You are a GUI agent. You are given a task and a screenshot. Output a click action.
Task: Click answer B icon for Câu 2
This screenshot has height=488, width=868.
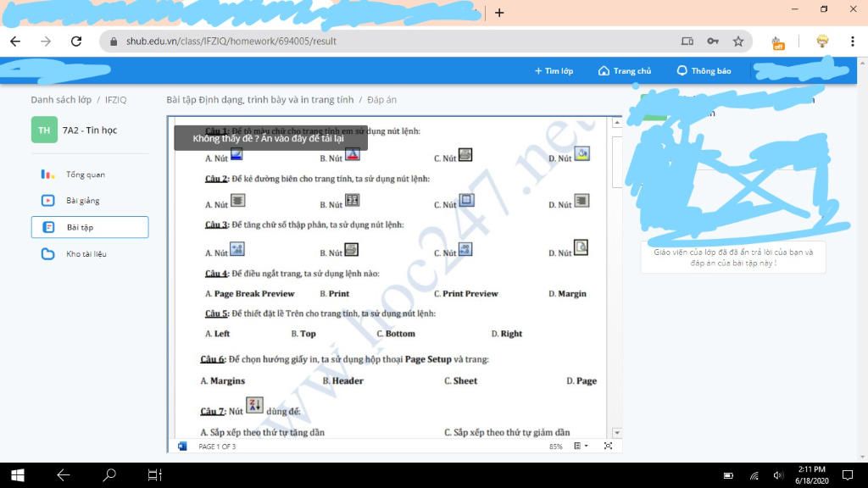pyautogui.click(x=353, y=200)
